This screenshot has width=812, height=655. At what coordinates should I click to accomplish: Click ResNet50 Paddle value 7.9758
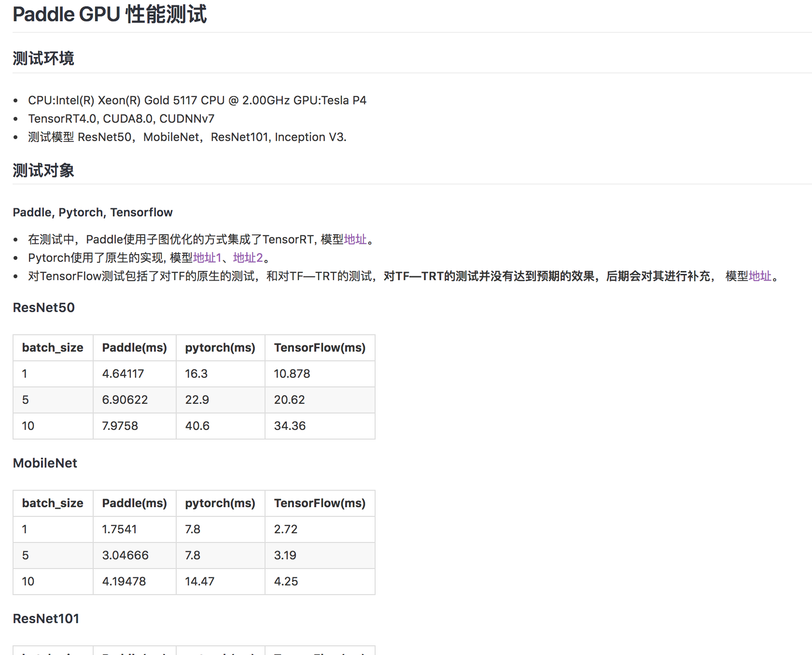click(x=120, y=426)
